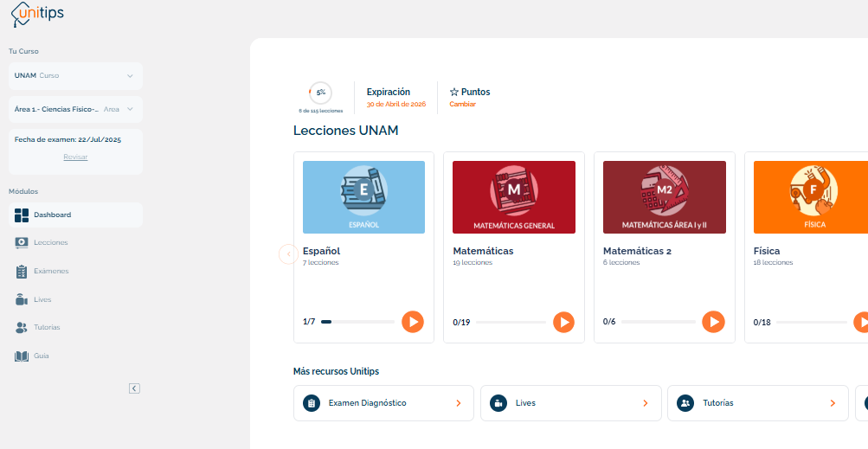
Task: Click the sidebar Tutorías people icon
Action: tap(22, 328)
